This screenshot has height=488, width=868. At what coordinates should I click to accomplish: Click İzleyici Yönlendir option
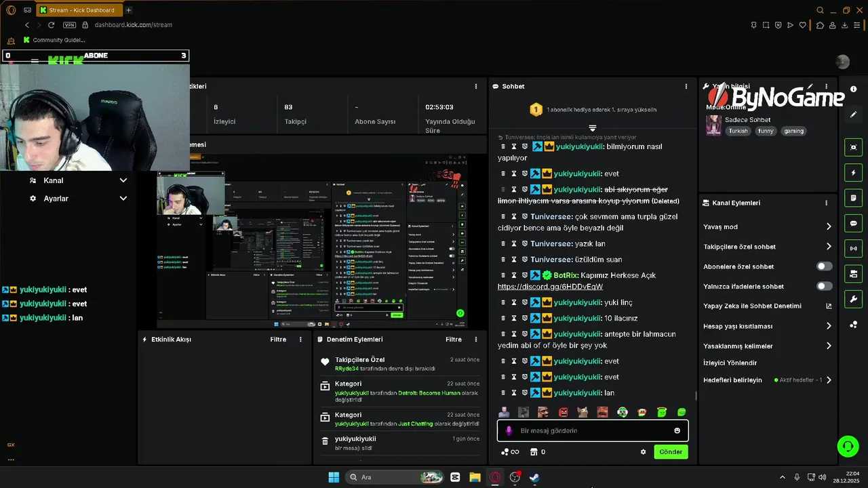pyautogui.click(x=730, y=363)
